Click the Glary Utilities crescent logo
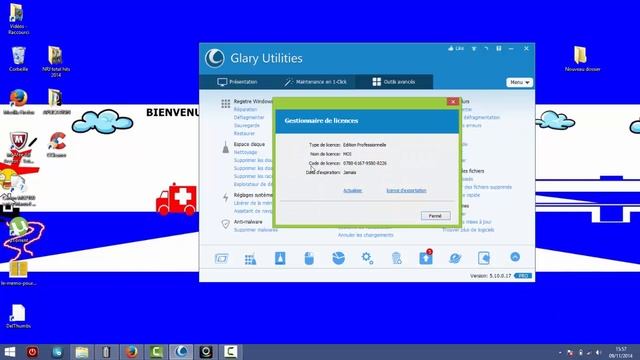 click(215, 58)
